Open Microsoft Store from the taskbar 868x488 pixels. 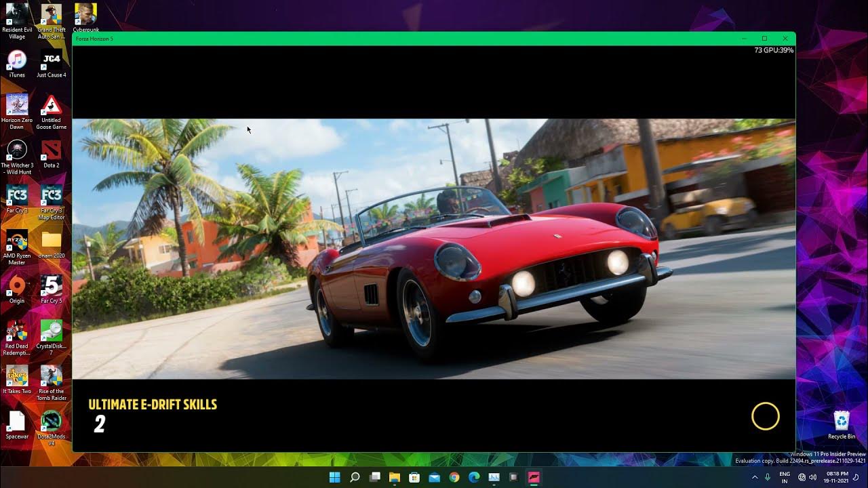click(414, 477)
